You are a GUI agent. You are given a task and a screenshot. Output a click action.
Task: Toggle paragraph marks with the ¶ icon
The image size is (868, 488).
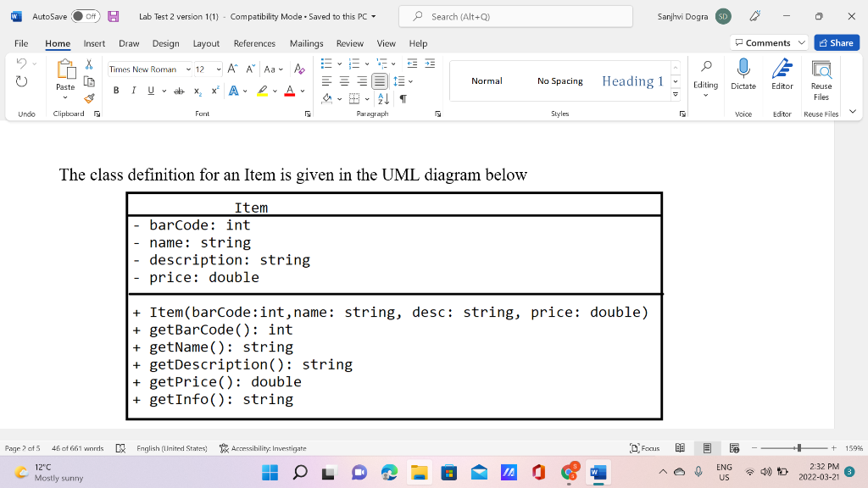point(404,99)
